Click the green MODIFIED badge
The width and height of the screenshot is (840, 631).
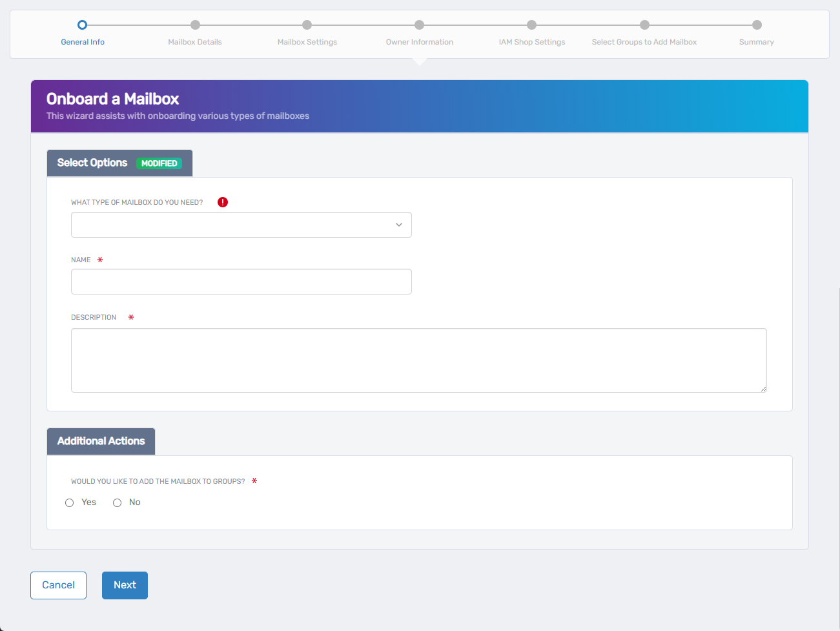pos(159,163)
